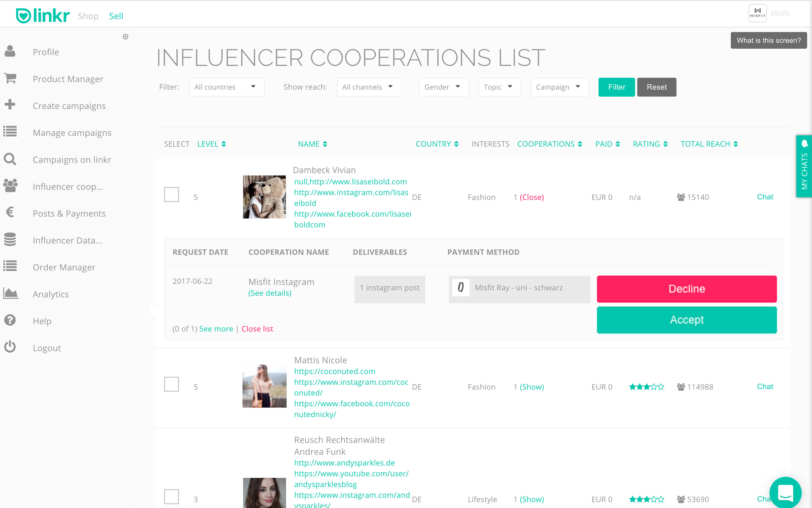812x508 pixels.
Task: Accept the Misfit Instagram cooperation
Action: (686, 319)
